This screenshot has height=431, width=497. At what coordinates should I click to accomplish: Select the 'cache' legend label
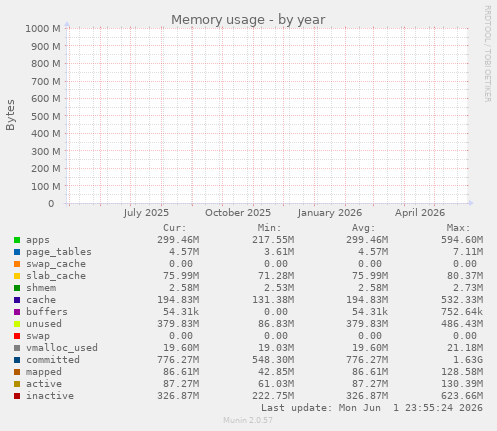(41, 300)
